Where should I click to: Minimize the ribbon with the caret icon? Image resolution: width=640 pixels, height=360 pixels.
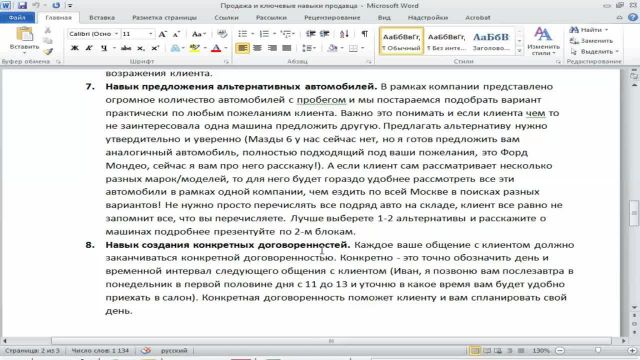point(620,18)
